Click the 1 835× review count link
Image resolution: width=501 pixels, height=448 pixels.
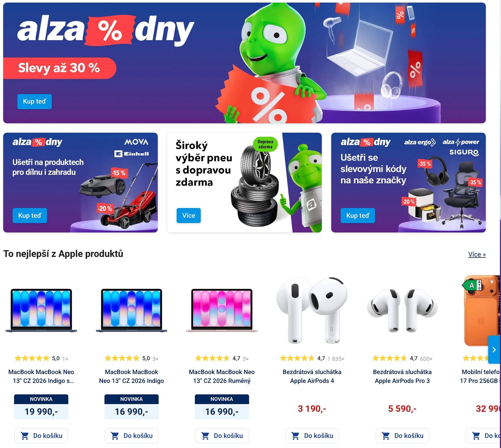pos(336,359)
